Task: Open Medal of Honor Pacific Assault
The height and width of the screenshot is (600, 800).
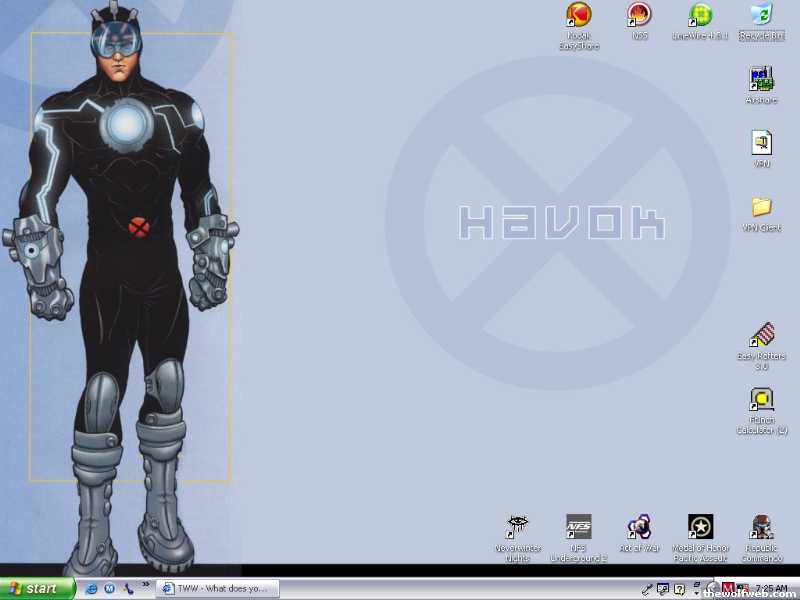Action: [700, 527]
